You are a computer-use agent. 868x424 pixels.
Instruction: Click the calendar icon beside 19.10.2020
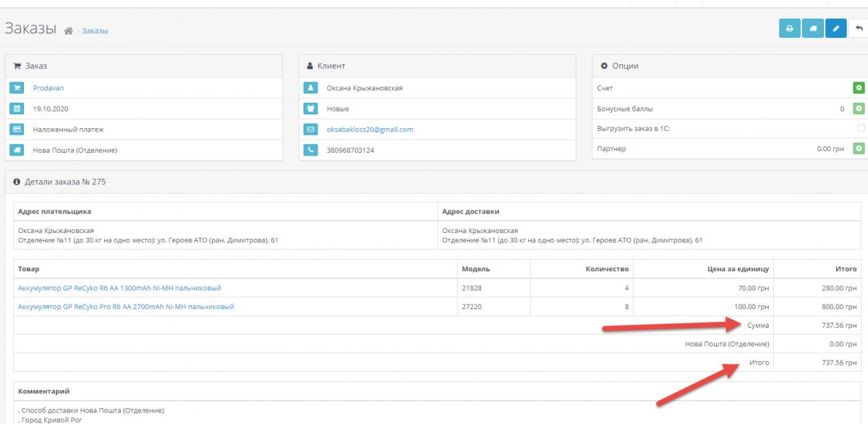pyautogui.click(x=17, y=109)
